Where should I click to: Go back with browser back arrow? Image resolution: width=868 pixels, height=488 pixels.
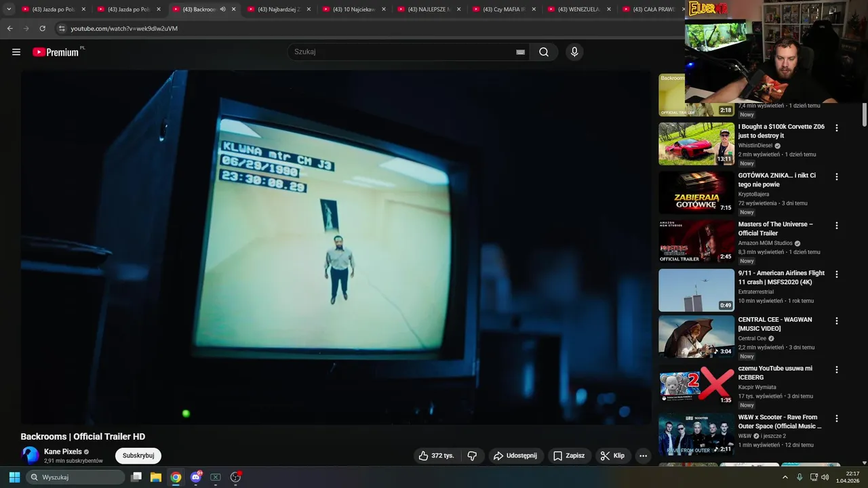pos(9,28)
